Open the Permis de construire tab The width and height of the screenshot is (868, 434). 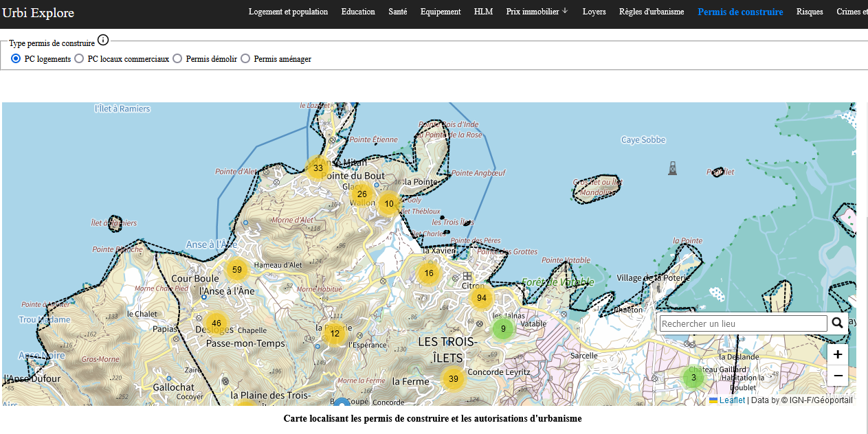click(x=740, y=12)
